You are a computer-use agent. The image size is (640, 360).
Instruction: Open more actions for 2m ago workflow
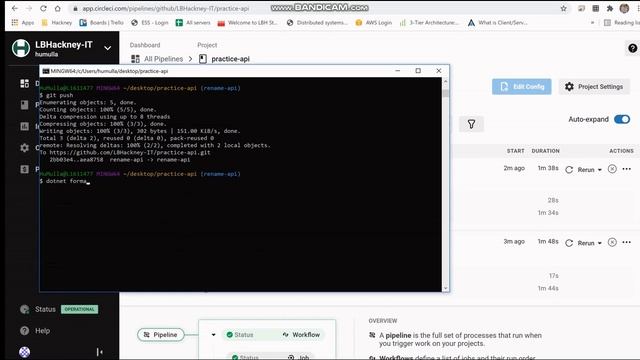(x=627, y=169)
